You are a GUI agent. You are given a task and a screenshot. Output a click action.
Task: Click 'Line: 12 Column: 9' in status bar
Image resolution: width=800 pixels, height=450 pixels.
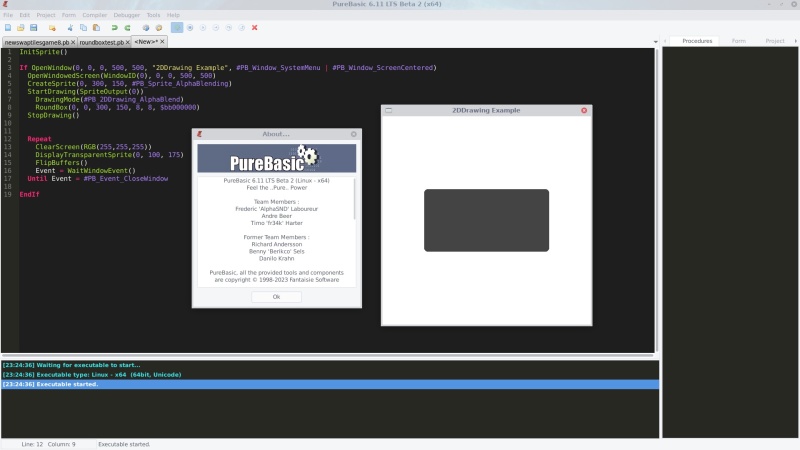pos(48,444)
